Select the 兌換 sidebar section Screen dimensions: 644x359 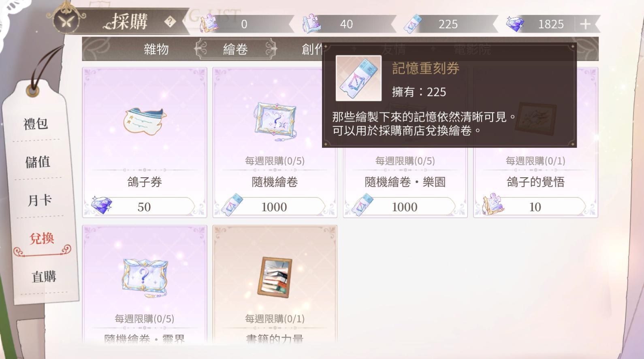click(42, 238)
